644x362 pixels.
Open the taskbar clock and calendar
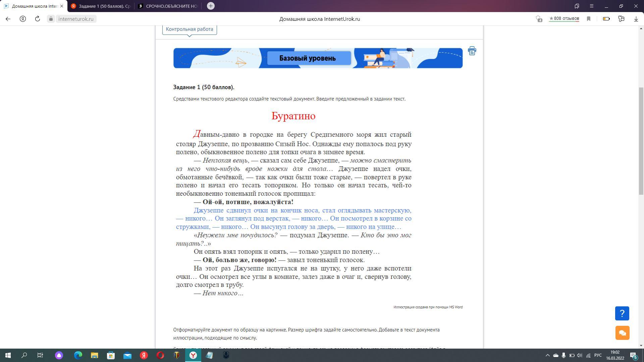615,355
